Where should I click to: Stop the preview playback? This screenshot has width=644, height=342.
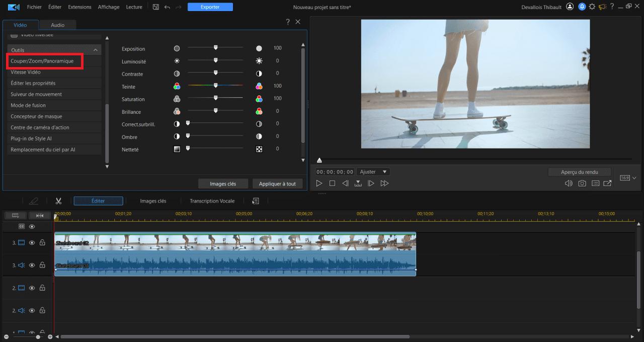point(332,183)
